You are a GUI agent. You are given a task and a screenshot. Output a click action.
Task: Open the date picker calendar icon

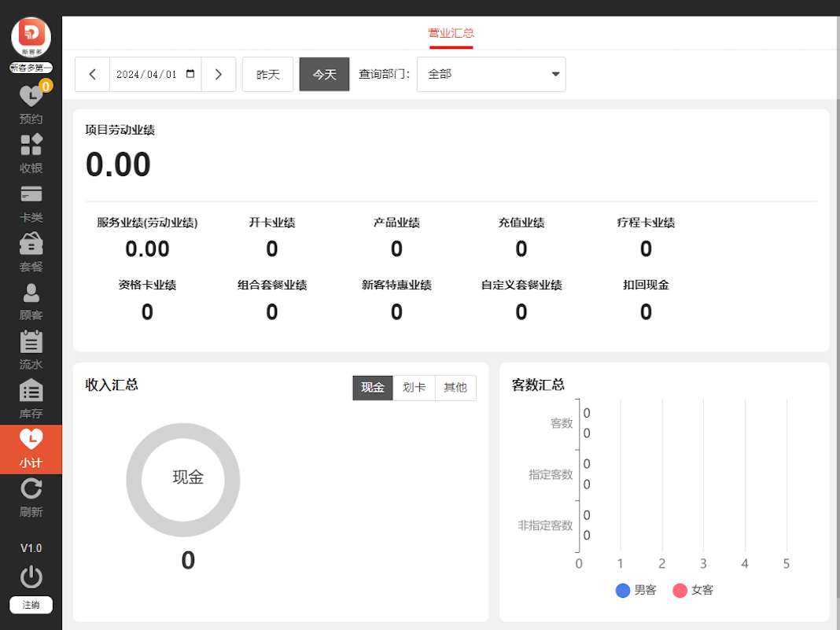[190, 74]
